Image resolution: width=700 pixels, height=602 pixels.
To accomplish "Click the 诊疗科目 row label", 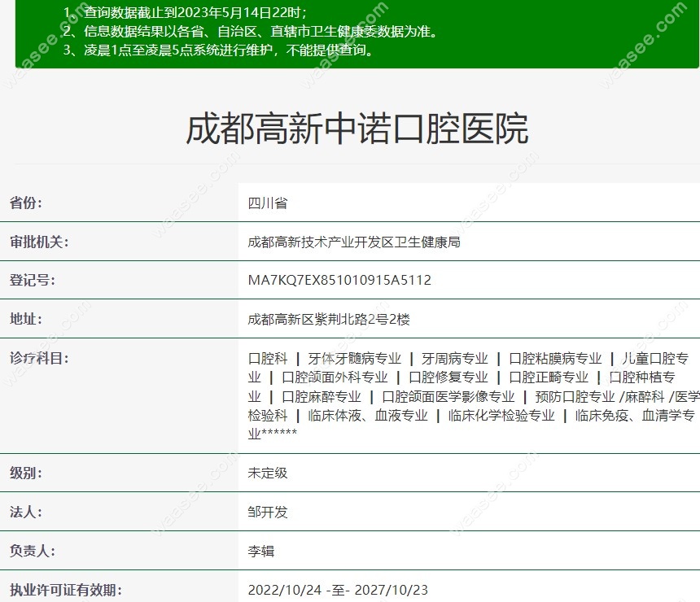I will pos(39,358).
